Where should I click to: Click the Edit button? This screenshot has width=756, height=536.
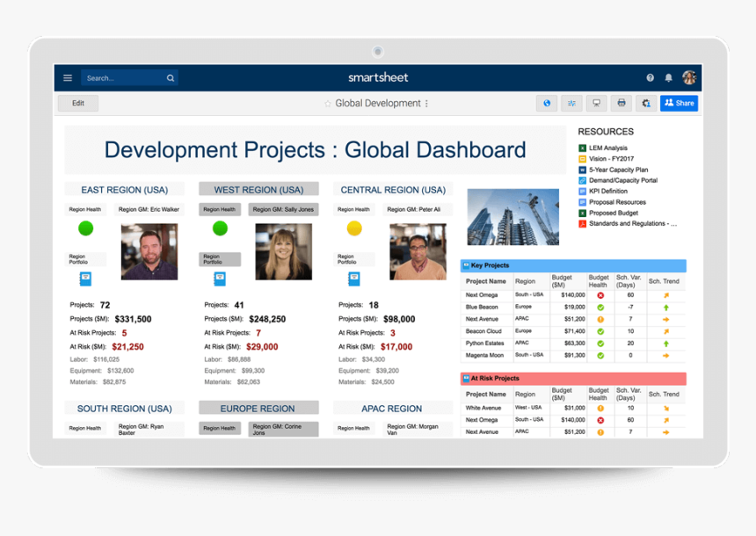pos(78,103)
